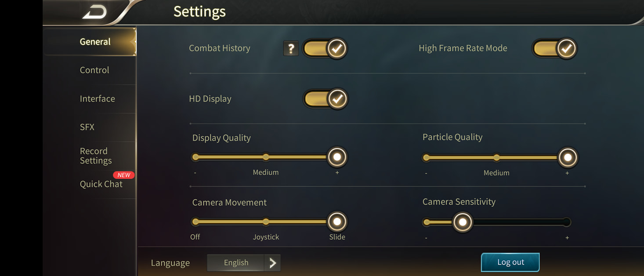The height and width of the screenshot is (276, 644).
Task: Click the NEW badge on Quick Chat
Action: (123, 175)
